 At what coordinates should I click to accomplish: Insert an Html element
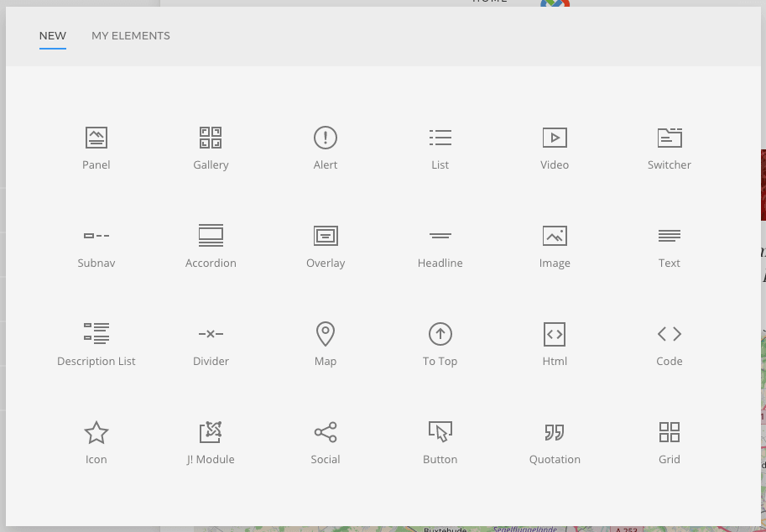[555, 334]
